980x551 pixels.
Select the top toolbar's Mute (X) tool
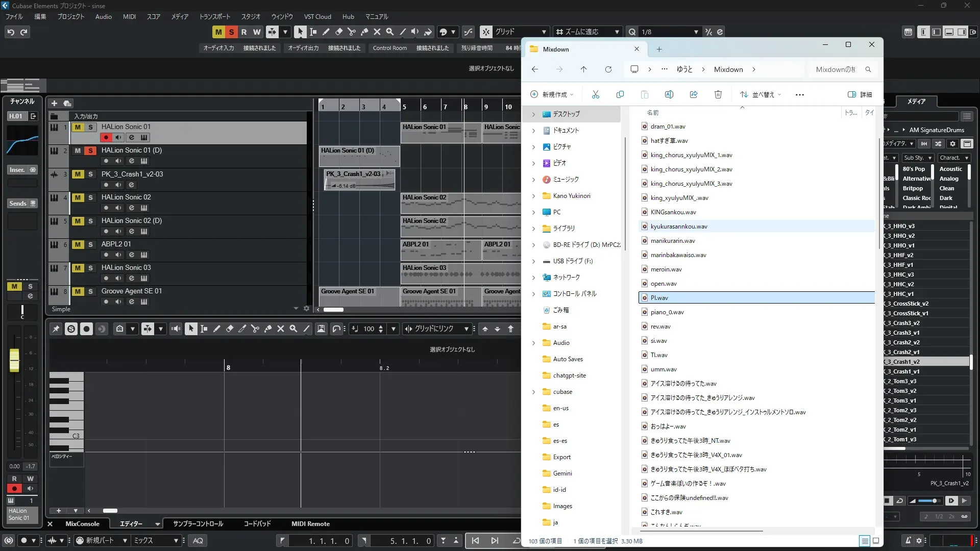[x=377, y=32]
